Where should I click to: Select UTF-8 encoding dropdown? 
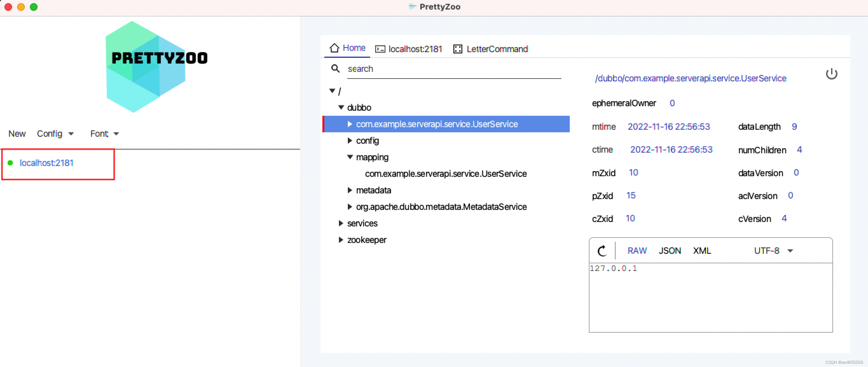click(x=775, y=250)
